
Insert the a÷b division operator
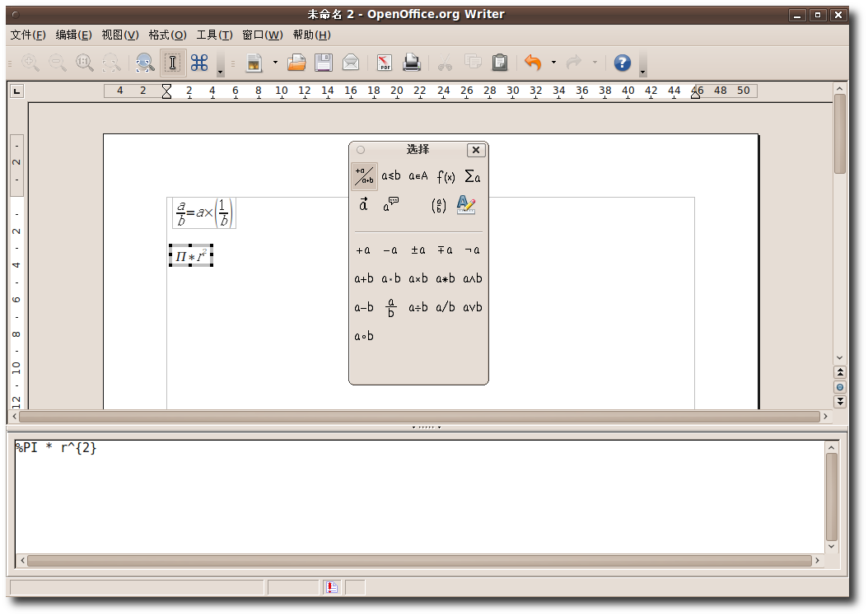coord(418,307)
